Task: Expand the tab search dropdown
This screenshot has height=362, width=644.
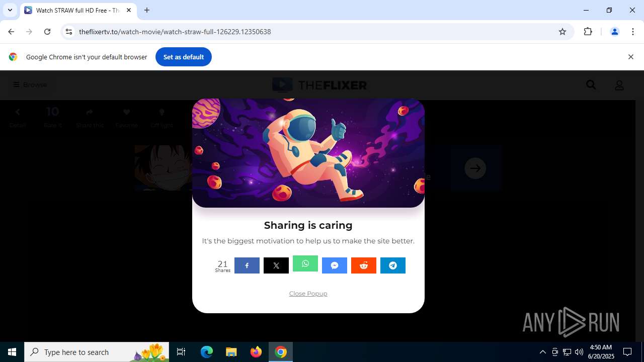Action: (x=10, y=10)
